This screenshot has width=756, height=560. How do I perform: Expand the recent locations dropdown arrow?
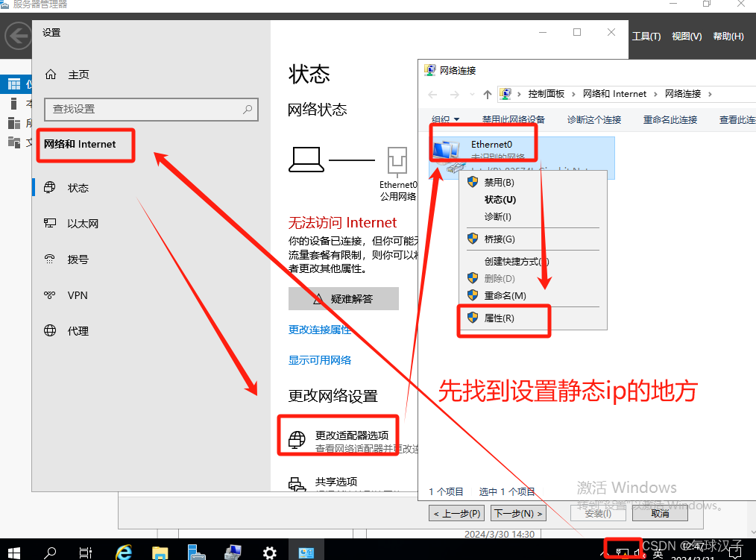[x=472, y=95]
